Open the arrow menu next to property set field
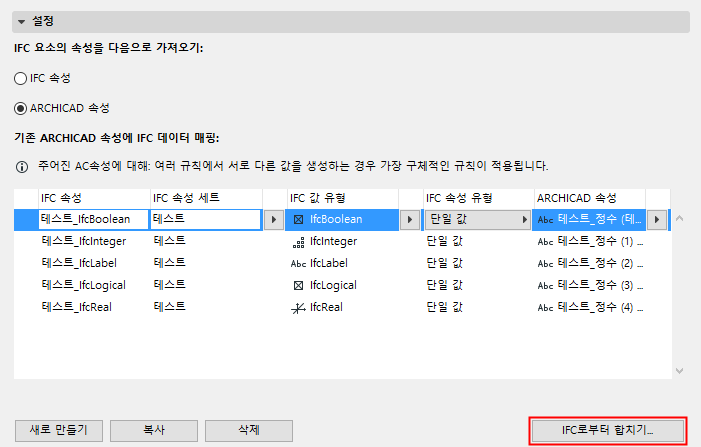The height and width of the screenshot is (447, 701). pos(274,219)
